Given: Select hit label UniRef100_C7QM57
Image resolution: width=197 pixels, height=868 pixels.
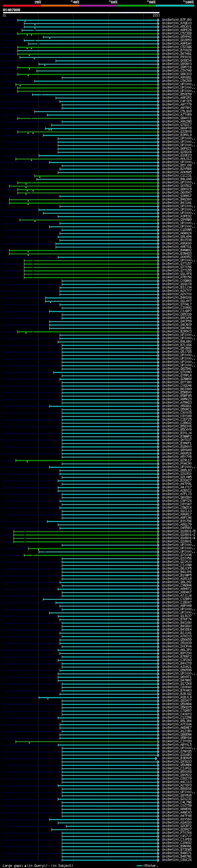Looking at the screenshot, I should pyautogui.click(x=176, y=711).
